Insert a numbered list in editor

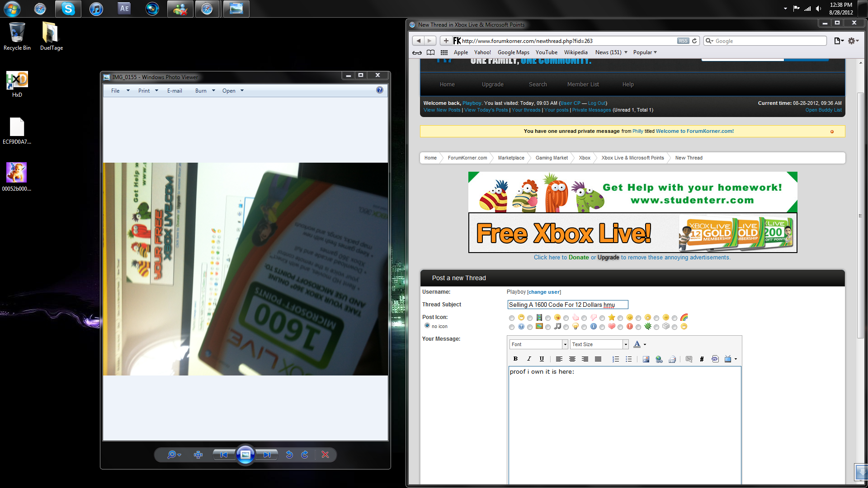(x=615, y=359)
